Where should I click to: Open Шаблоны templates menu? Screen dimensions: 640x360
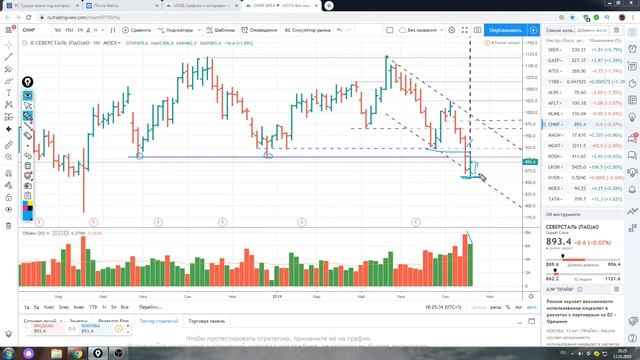tap(221, 30)
